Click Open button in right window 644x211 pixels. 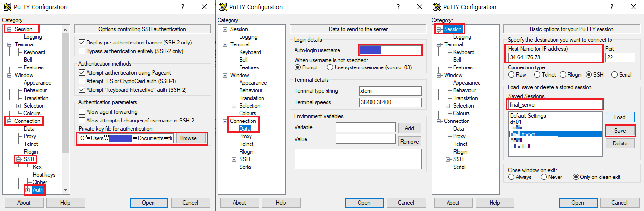(x=578, y=203)
